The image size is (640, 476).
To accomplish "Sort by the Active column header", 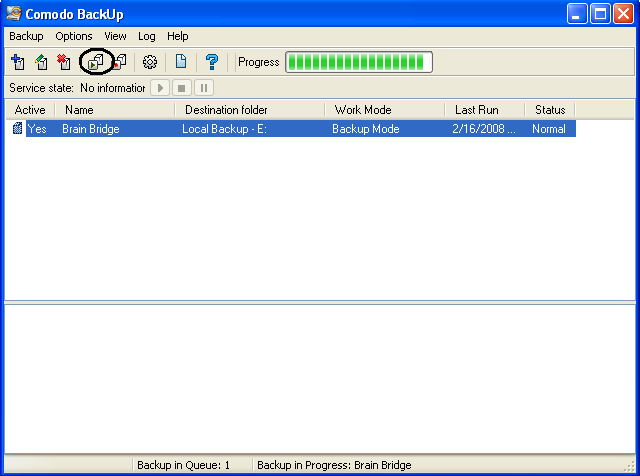I will pos(30,110).
